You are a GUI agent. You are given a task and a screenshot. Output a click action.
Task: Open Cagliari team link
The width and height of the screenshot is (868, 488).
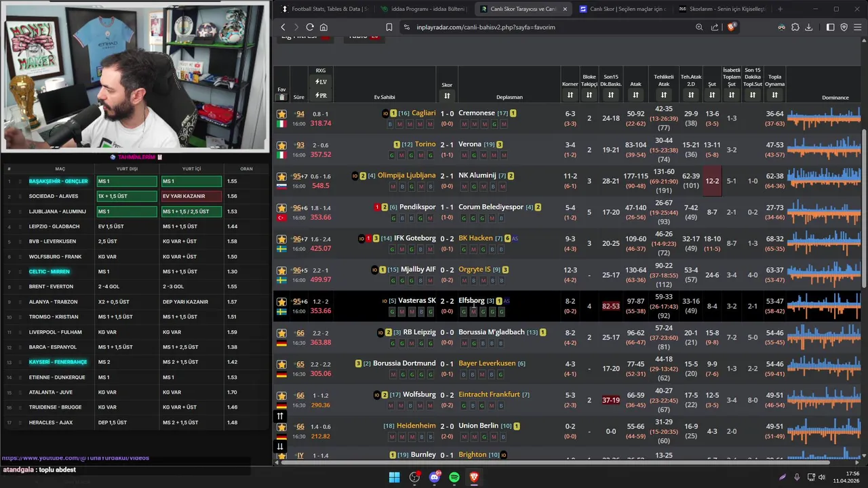coord(424,113)
